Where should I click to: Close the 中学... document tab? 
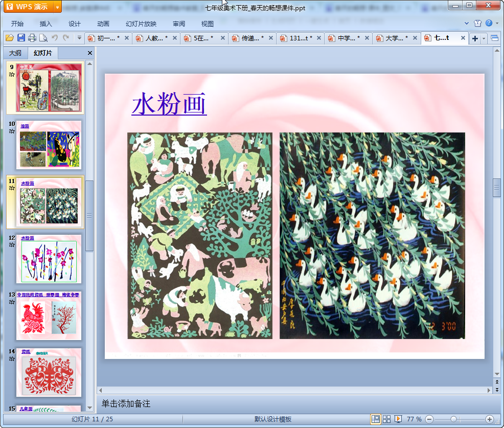366,38
